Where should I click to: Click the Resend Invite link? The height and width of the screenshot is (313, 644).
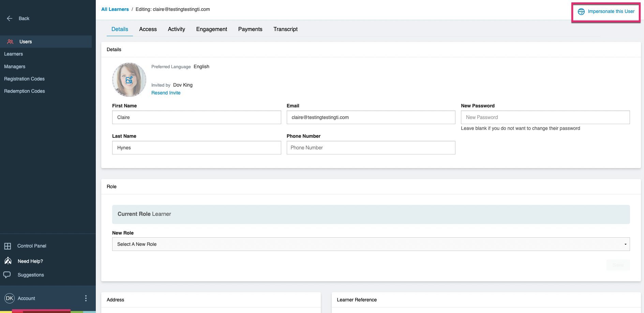coord(166,92)
